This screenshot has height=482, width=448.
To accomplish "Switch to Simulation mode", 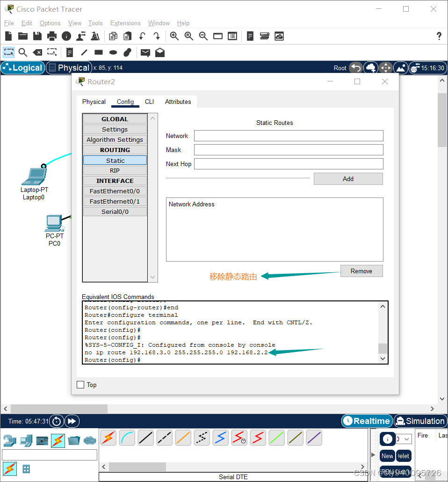I will (x=420, y=421).
